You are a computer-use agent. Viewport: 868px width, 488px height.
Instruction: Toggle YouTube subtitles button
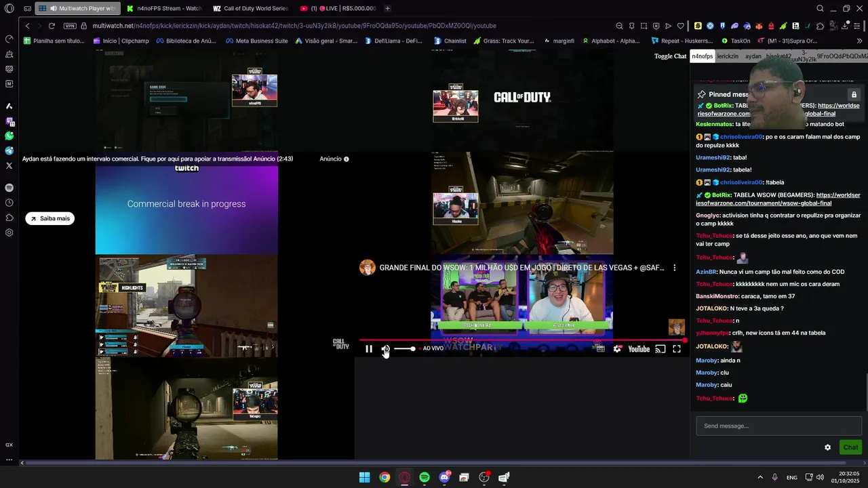pos(600,349)
